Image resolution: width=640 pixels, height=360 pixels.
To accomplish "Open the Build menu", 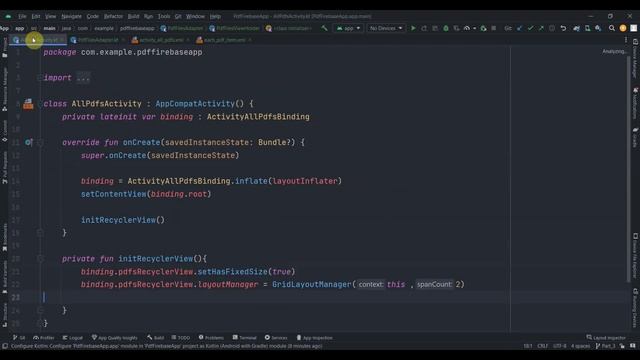I will point(133,16).
